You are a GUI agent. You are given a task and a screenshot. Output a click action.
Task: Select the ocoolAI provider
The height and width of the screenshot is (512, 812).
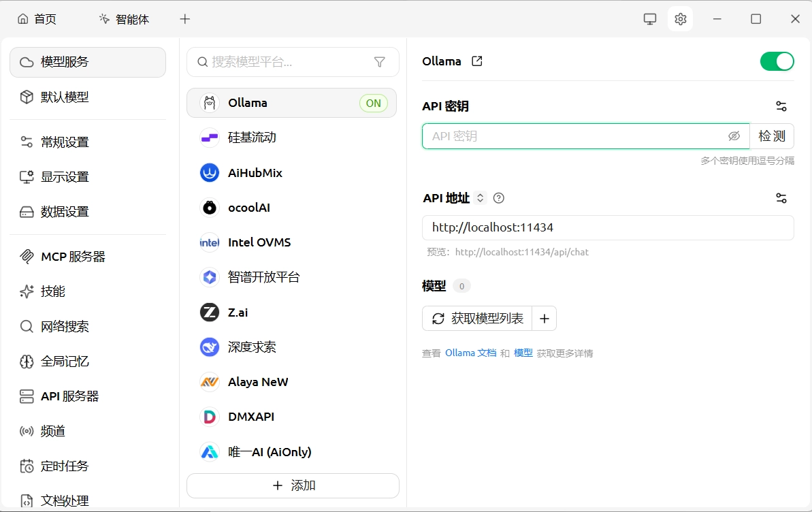(291, 207)
